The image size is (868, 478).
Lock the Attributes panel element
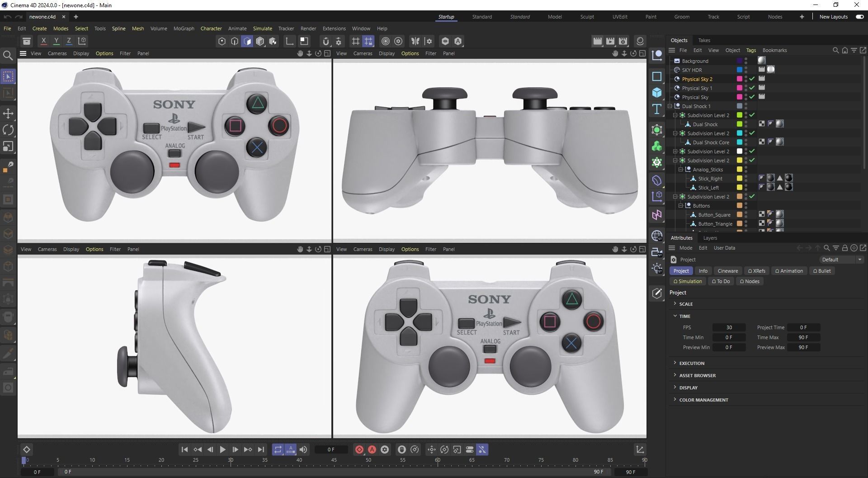[844, 248]
